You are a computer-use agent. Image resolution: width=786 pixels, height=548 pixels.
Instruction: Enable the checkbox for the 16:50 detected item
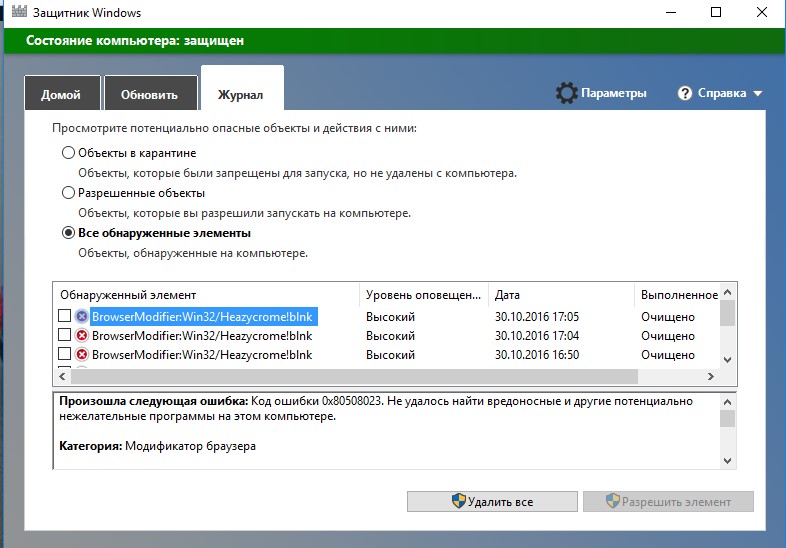click(x=65, y=355)
